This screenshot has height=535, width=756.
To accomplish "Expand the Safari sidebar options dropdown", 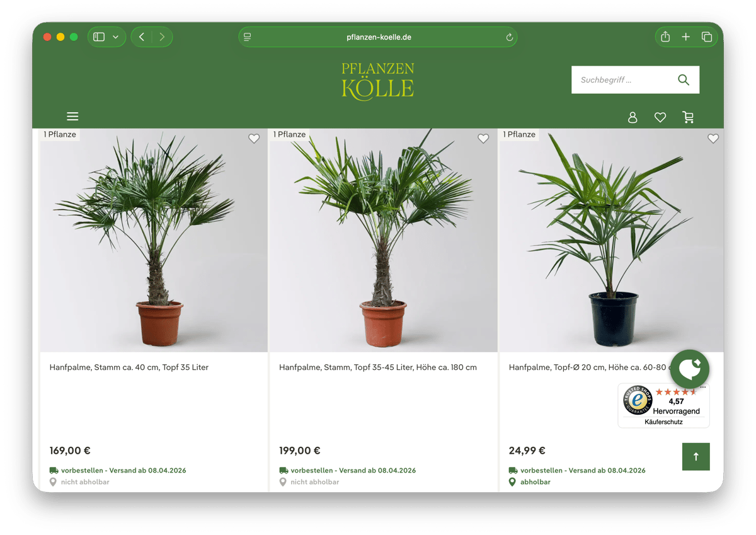I will 115,37.
